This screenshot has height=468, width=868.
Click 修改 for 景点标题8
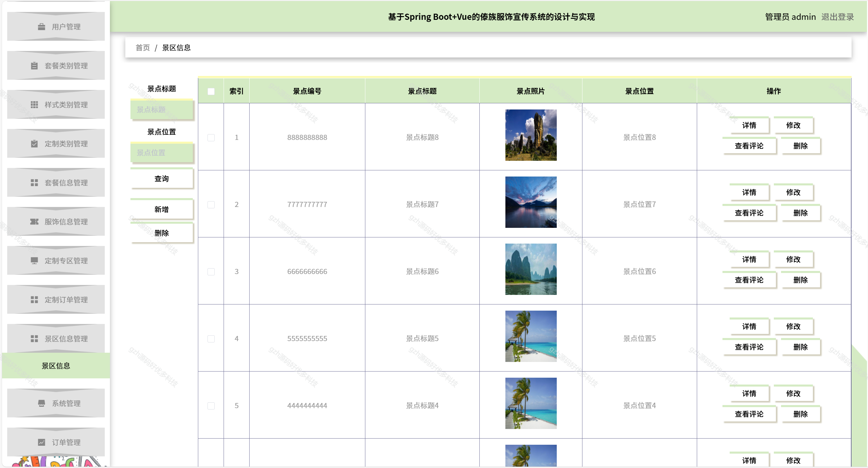tap(793, 125)
